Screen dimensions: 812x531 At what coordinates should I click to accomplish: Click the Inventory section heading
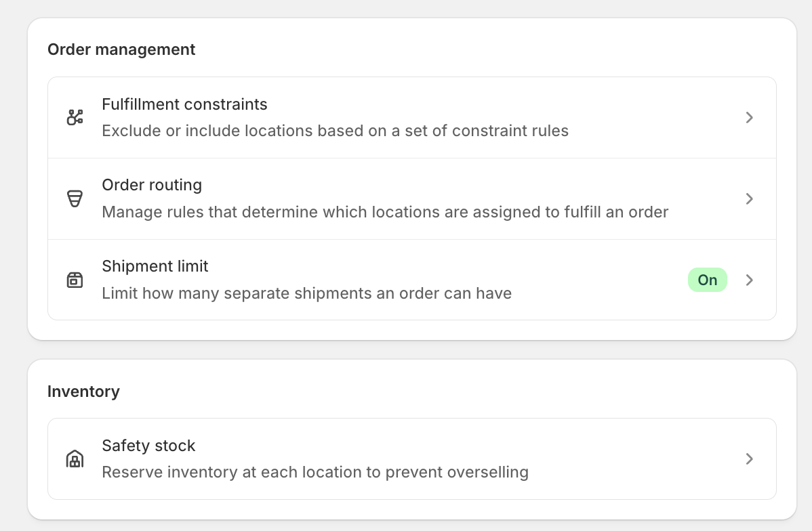[x=83, y=391]
